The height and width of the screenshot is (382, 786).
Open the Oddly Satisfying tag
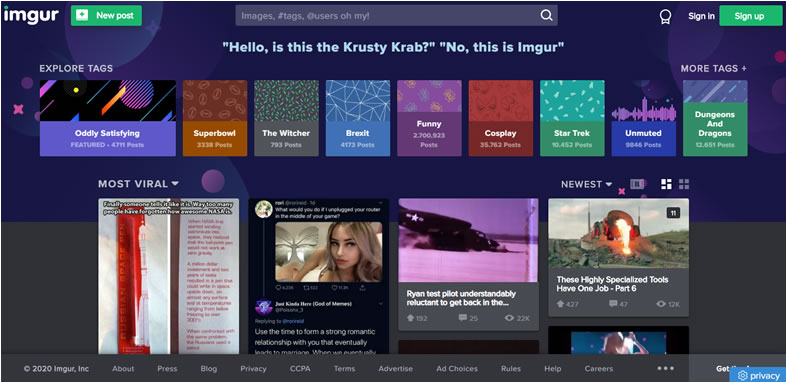click(108, 118)
